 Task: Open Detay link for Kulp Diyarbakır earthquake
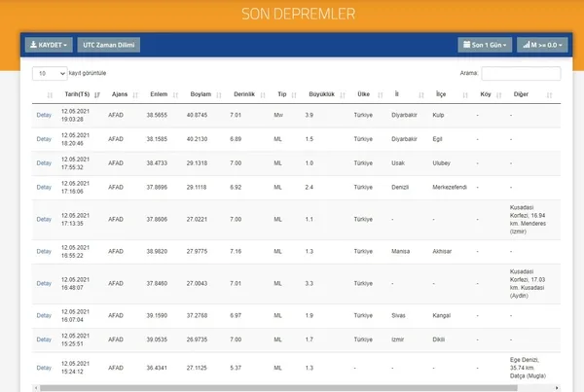point(44,116)
